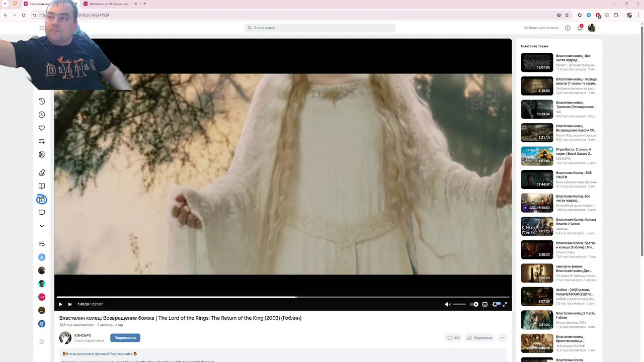Open 'Хоббит : (4К)Пустошь Смауга' video
Viewport: 644px width, 362px height.
tap(575, 292)
